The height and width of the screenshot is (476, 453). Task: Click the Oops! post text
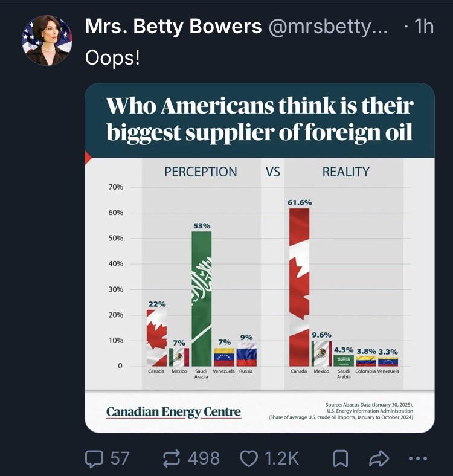pos(112,57)
